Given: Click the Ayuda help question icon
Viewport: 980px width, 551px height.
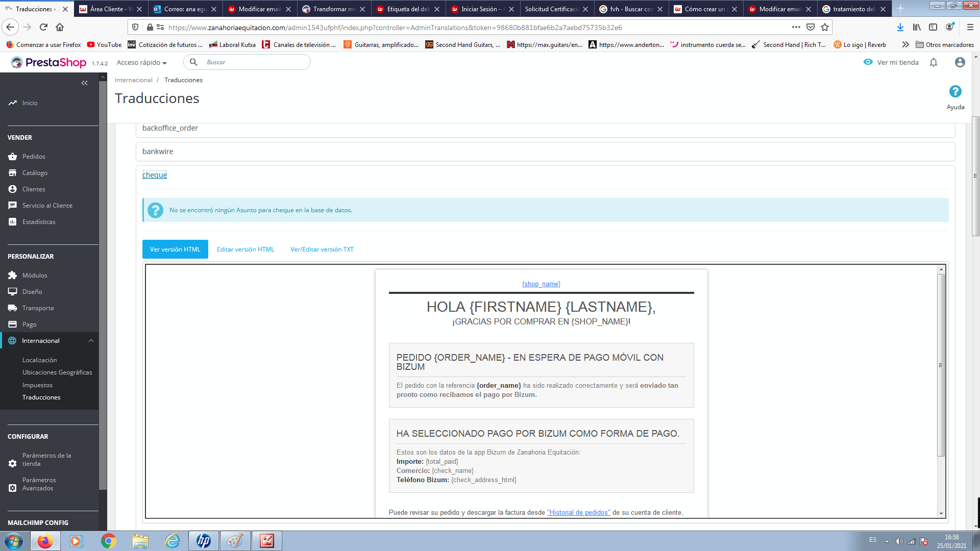Looking at the screenshot, I should point(955,91).
